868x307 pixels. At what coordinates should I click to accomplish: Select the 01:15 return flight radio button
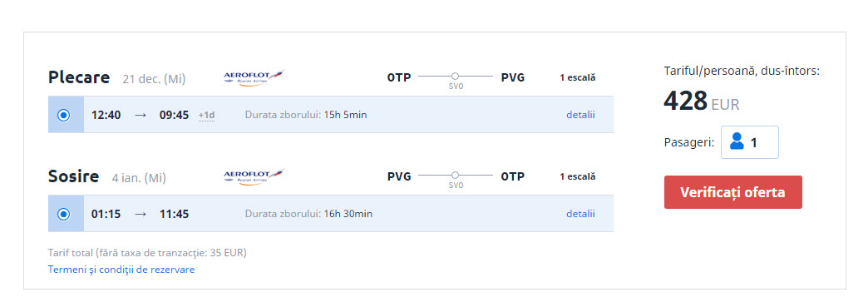(x=64, y=214)
